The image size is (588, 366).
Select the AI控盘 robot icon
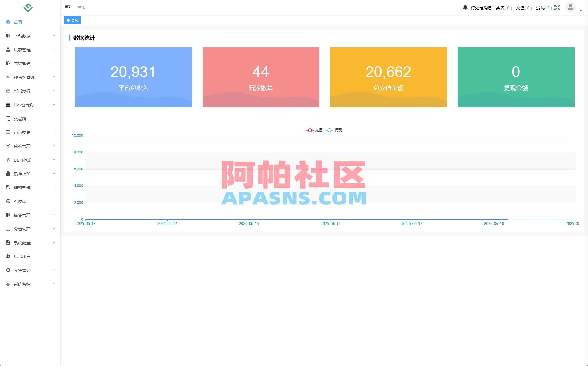point(7,201)
